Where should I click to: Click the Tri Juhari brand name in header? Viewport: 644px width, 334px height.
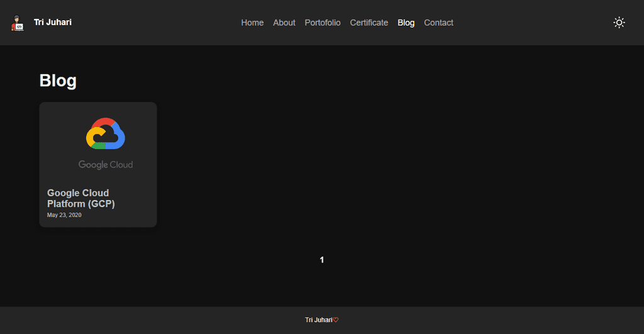tap(53, 23)
